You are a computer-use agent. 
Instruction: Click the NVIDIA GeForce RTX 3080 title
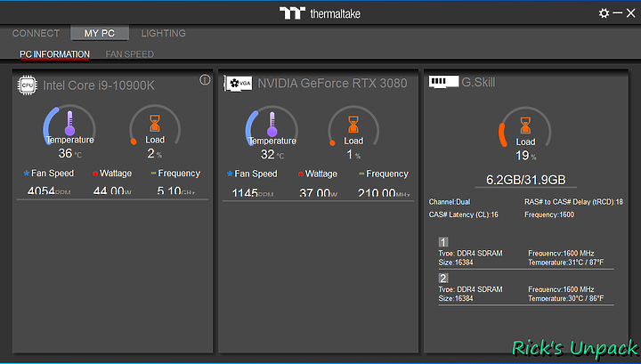332,84
